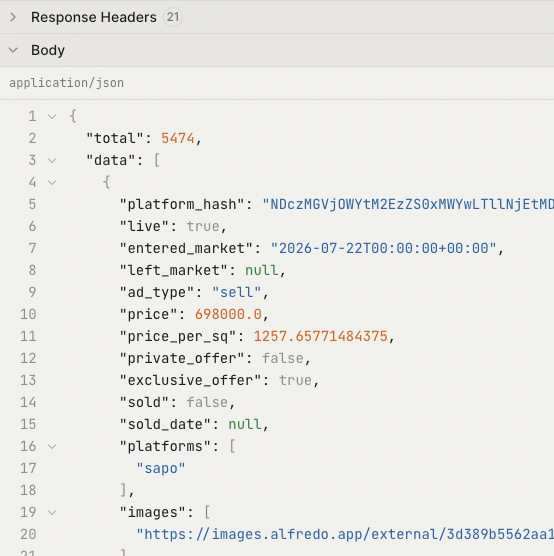Fold the root object at line 1
Viewport: 554px width, 556px height.
click(52, 116)
